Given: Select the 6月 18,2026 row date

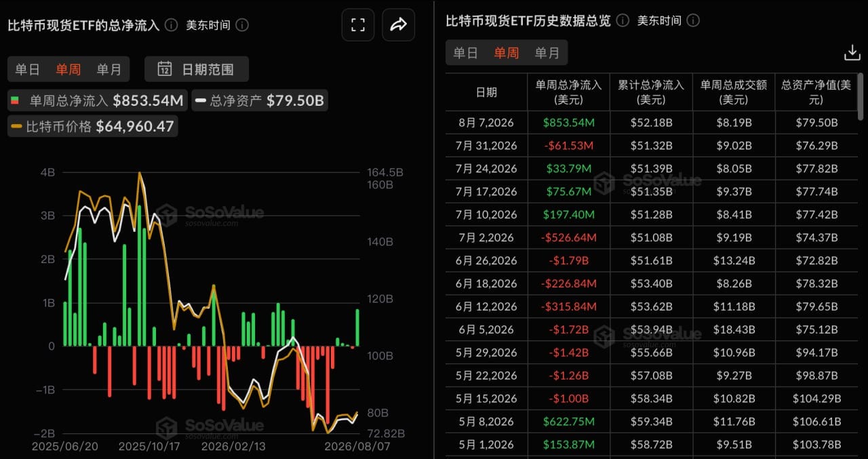Looking at the screenshot, I should tap(486, 284).
